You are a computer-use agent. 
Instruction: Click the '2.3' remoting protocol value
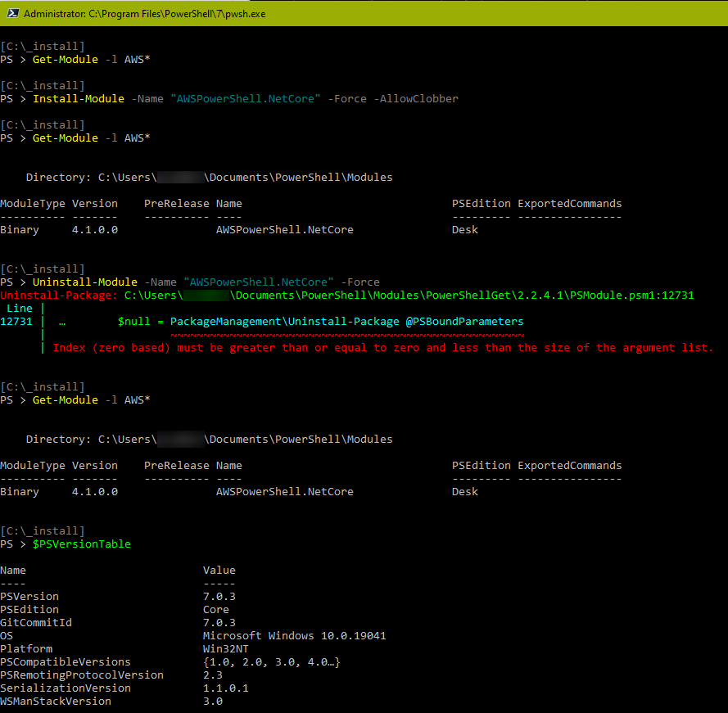coord(213,675)
